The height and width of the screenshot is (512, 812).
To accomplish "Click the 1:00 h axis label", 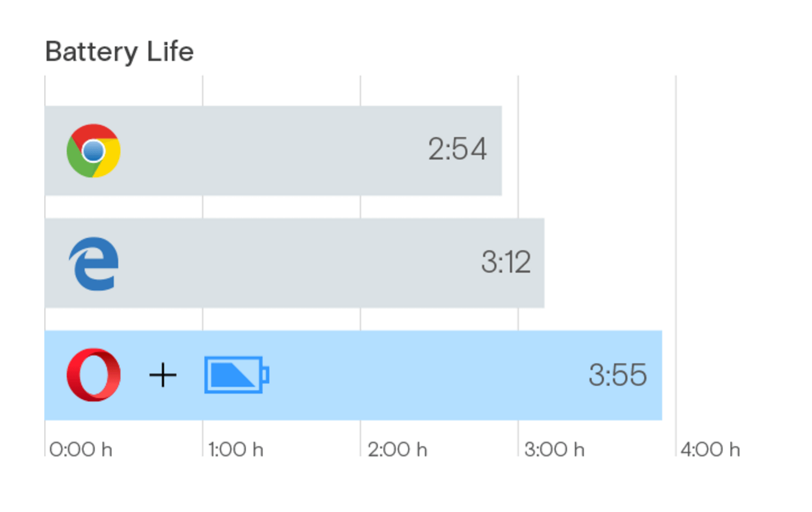I will (x=235, y=449).
